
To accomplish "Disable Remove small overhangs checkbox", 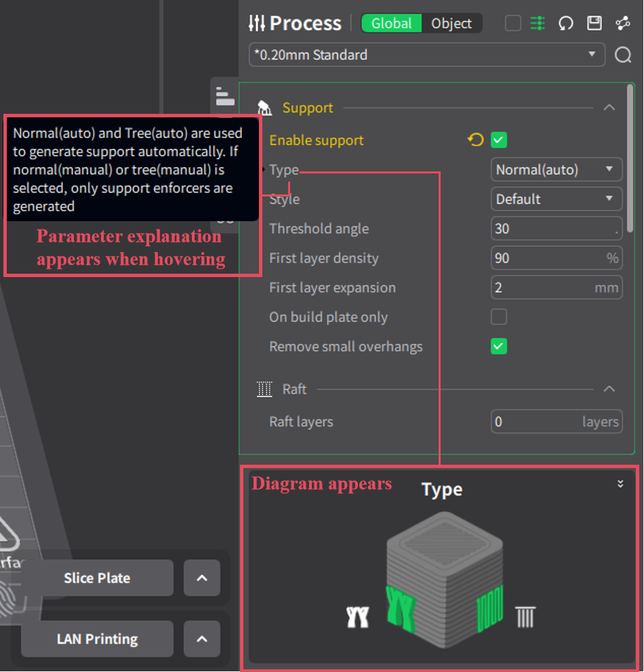I will [499, 346].
